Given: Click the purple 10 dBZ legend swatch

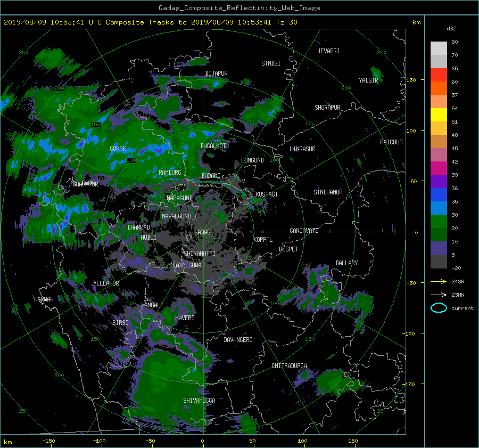Looking at the screenshot, I should pyautogui.click(x=439, y=248).
